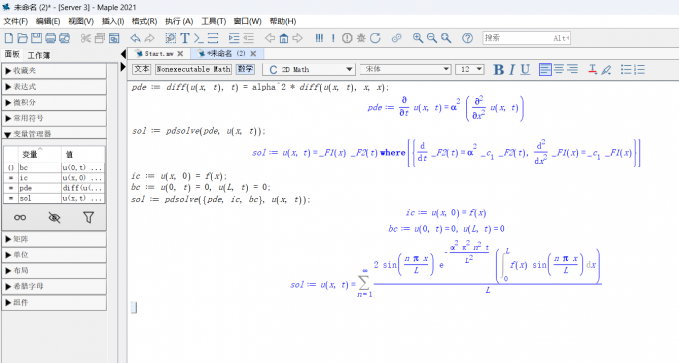Toggle italic formatting with the I button
The height and width of the screenshot is (363, 679).
pyautogui.click(x=512, y=69)
